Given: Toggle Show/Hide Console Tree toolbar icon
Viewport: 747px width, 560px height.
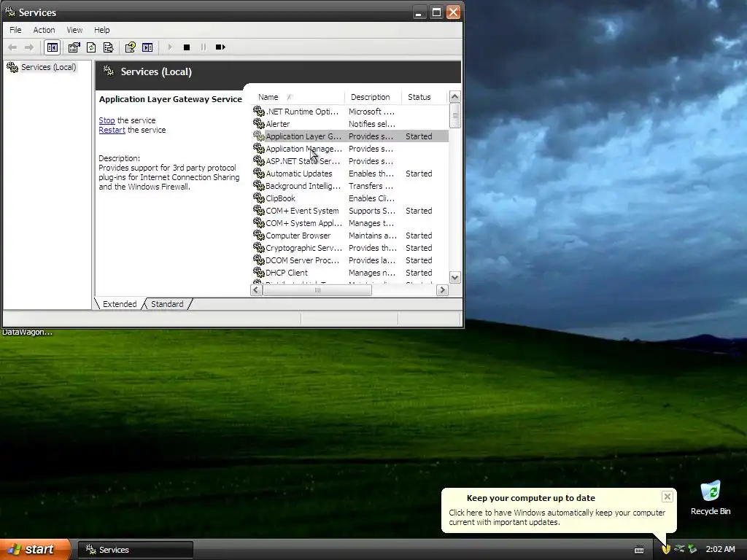Looking at the screenshot, I should tap(52, 47).
